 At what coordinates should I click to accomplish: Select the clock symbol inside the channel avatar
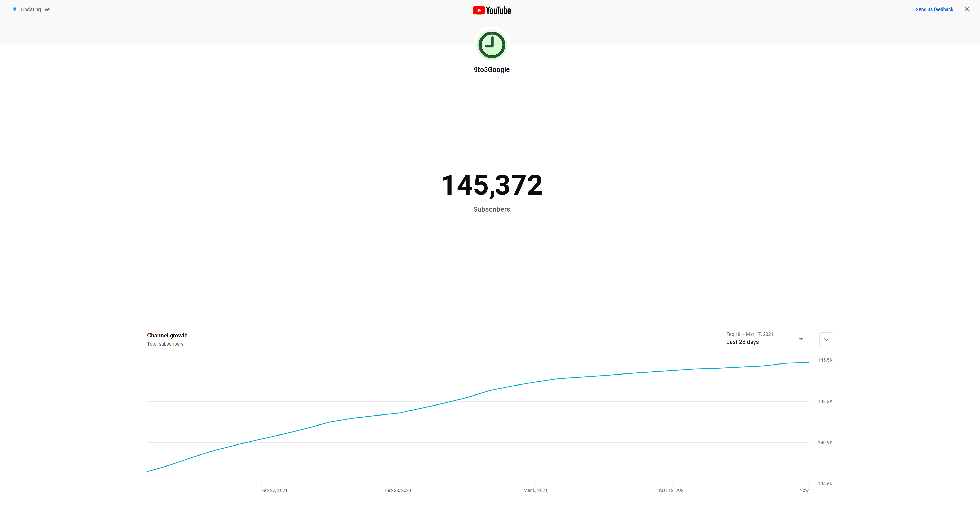click(x=492, y=45)
